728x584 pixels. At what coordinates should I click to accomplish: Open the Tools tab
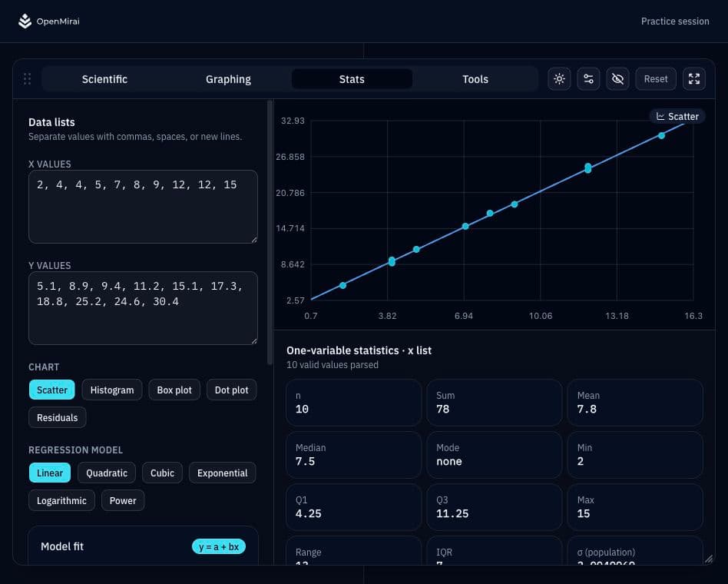click(475, 79)
